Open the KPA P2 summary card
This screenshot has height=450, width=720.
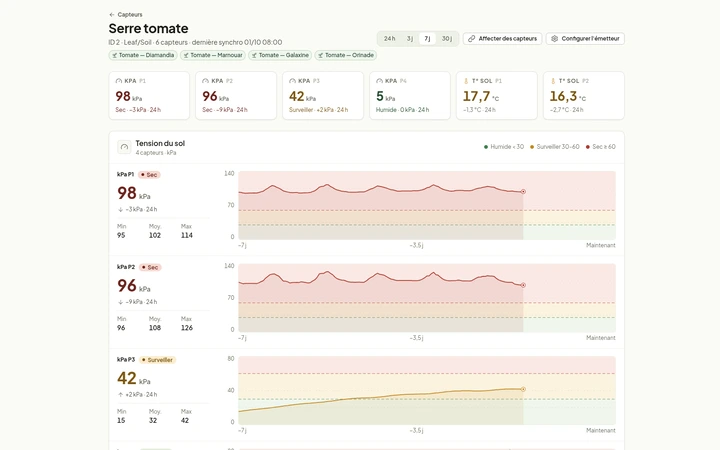(x=236, y=96)
